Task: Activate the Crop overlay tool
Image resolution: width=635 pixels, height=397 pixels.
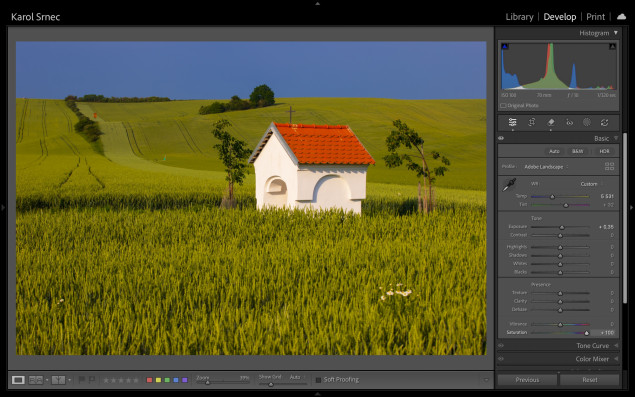Action: point(532,122)
